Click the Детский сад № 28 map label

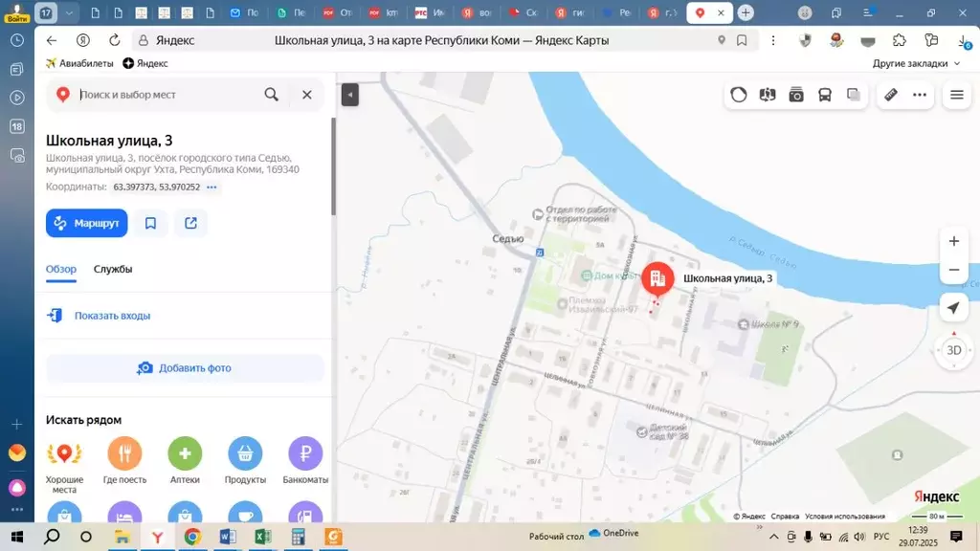[x=662, y=431]
